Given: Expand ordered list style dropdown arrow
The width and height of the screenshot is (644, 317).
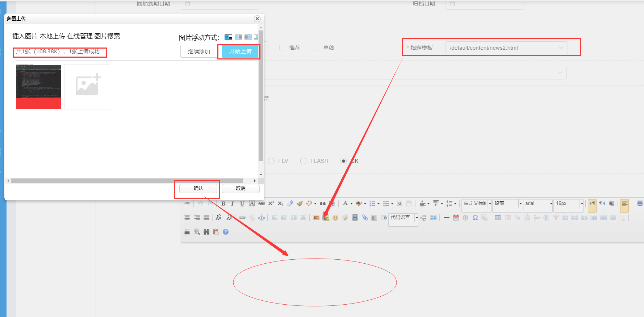Looking at the screenshot, I should pos(379,204).
